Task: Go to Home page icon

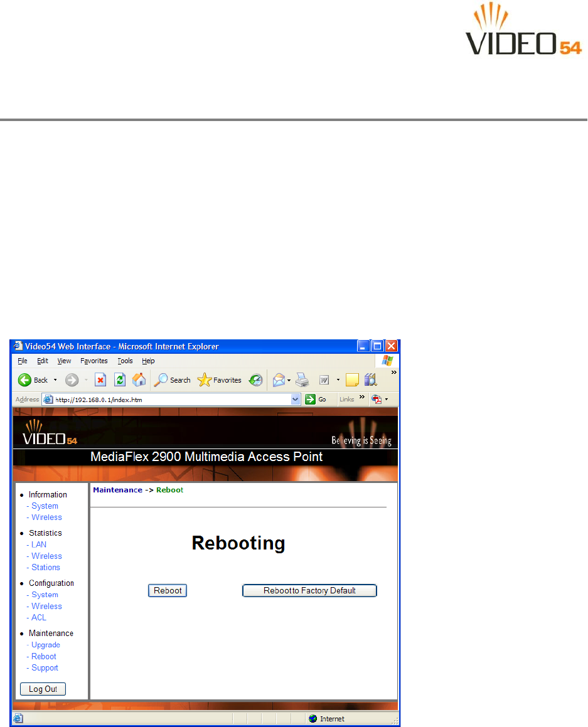Action: click(x=139, y=379)
